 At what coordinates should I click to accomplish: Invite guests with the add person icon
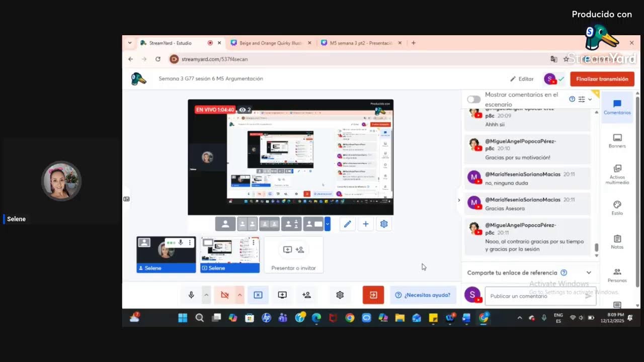coord(306,295)
